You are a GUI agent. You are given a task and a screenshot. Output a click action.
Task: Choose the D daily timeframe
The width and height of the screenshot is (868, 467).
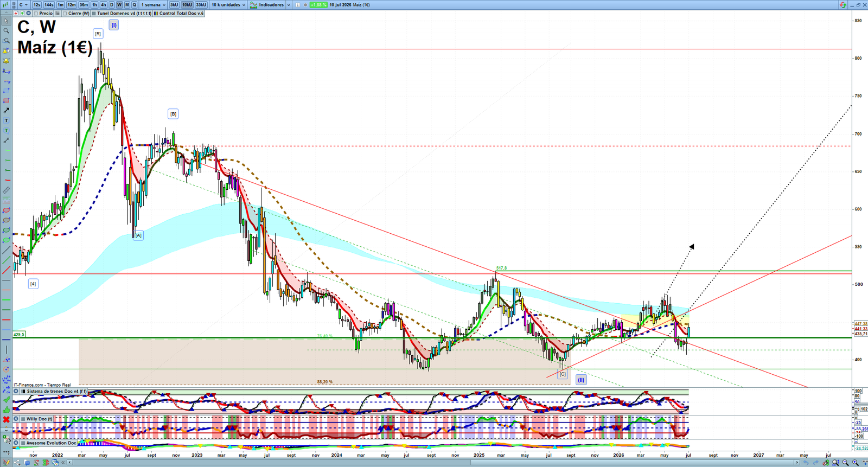pyautogui.click(x=112, y=5)
